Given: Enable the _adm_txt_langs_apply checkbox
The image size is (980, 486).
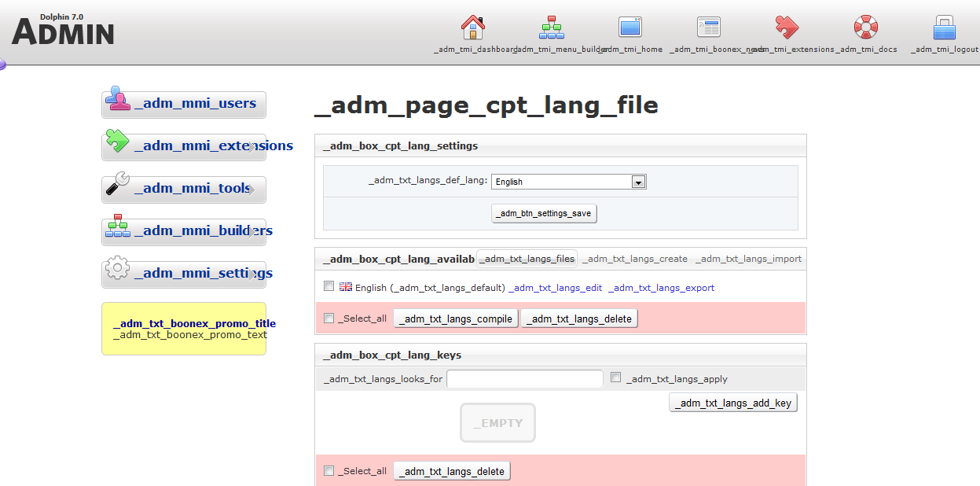Looking at the screenshot, I should 616,378.
